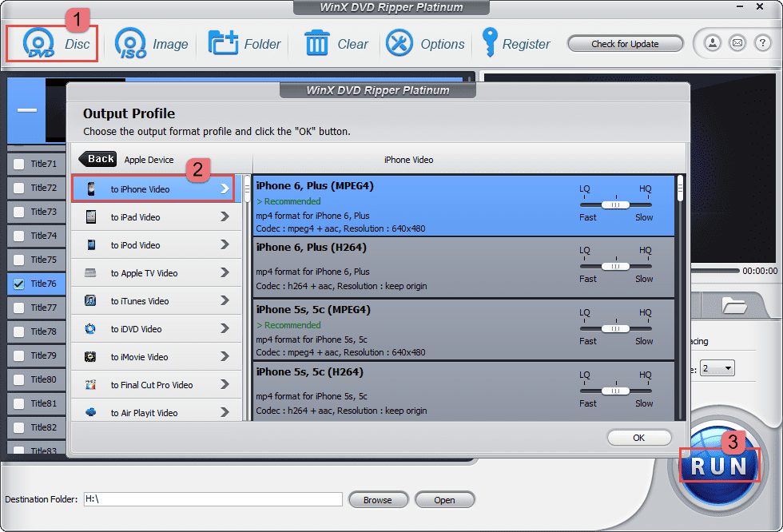The image size is (783, 532).
Task: Expand to iPad Video arrow
Action: 225,216
